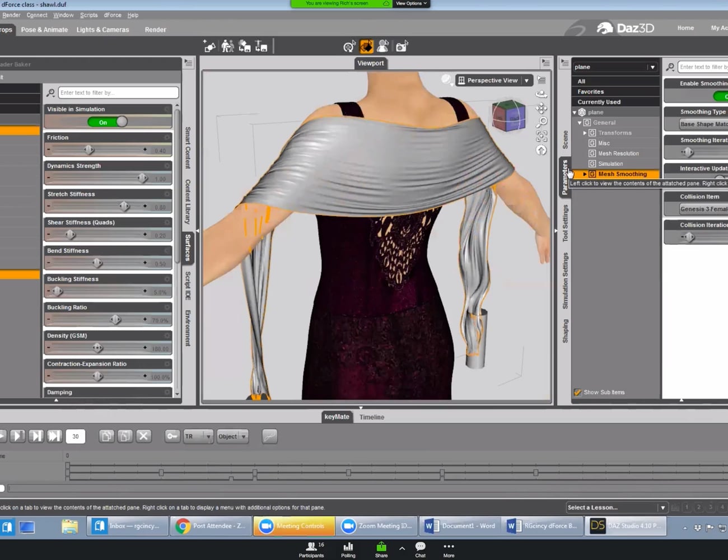Open the dForce menu
Viewport: 728px width, 560px height.
[112, 15]
